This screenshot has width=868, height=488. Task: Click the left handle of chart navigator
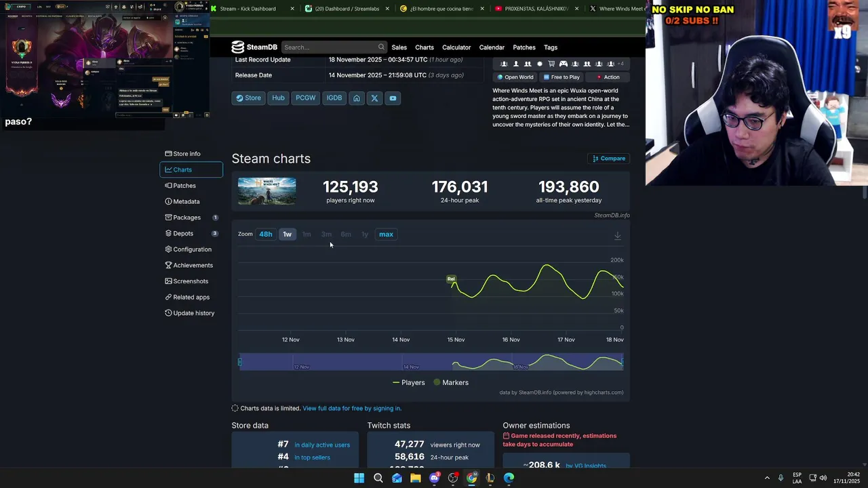coord(239,362)
